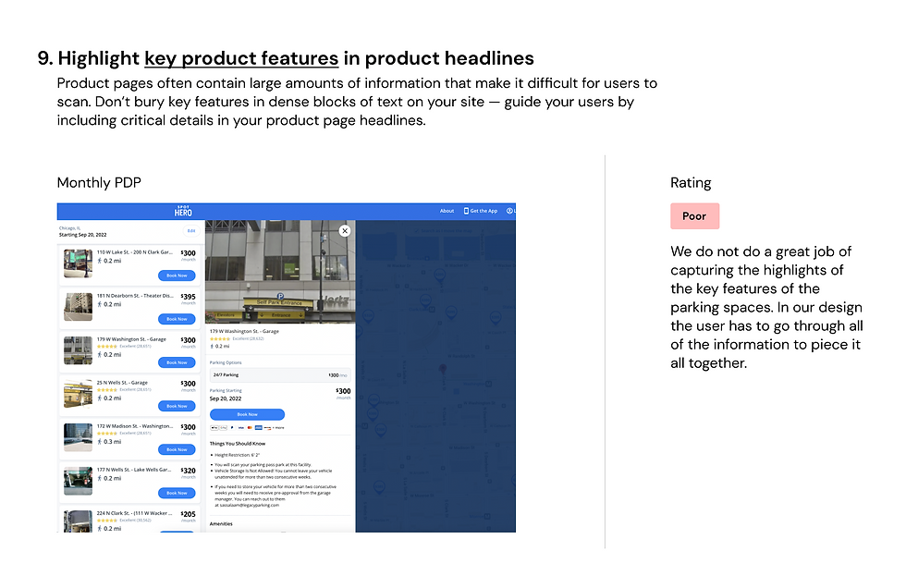This screenshot has width=906, height=588.
Task: Click Get the App in header
Action: click(x=484, y=211)
